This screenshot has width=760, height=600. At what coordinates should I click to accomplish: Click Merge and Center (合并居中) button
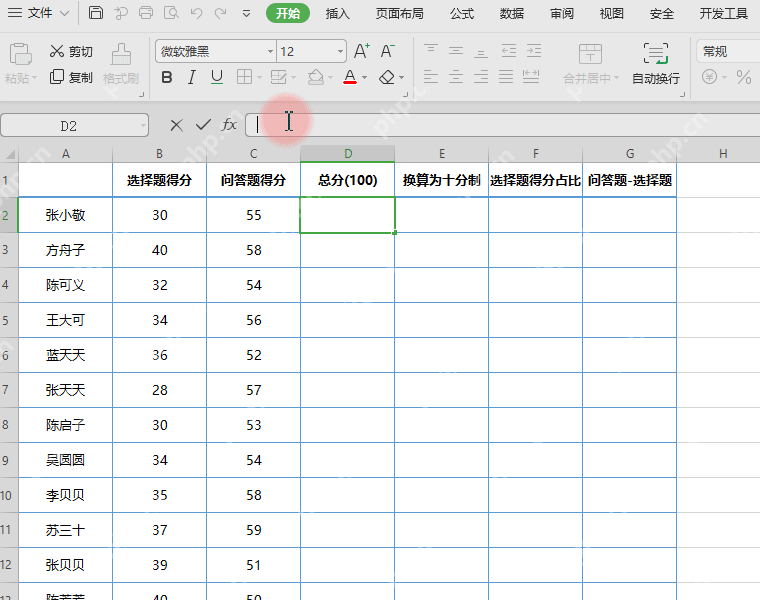590,63
